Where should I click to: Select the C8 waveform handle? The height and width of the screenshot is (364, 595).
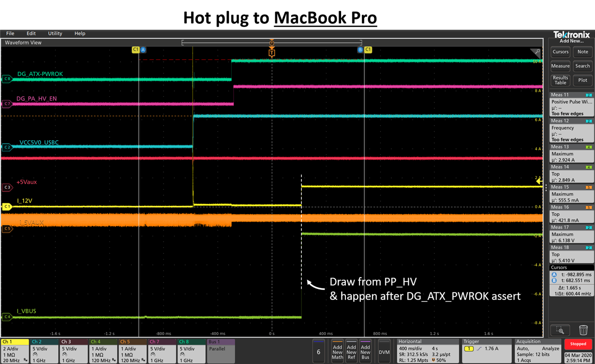(x=7, y=79)
